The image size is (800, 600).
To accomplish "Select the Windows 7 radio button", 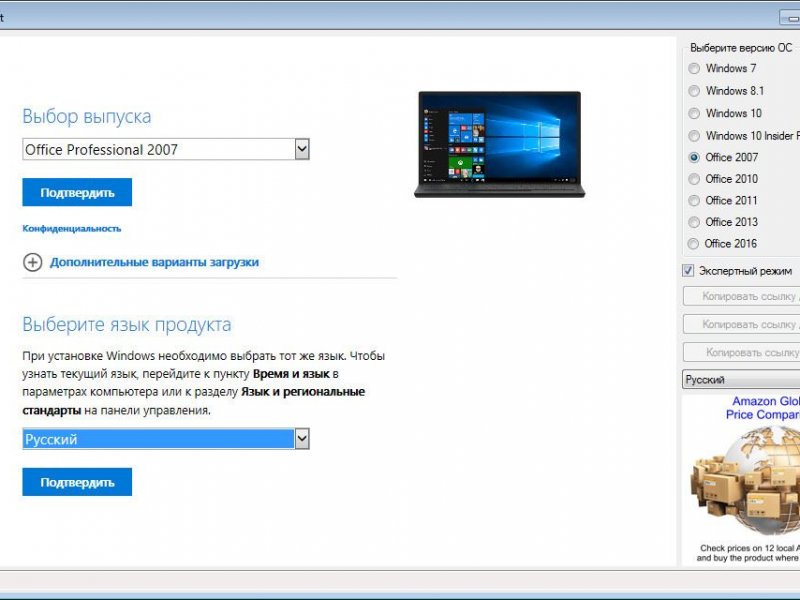I will point(694,68).
